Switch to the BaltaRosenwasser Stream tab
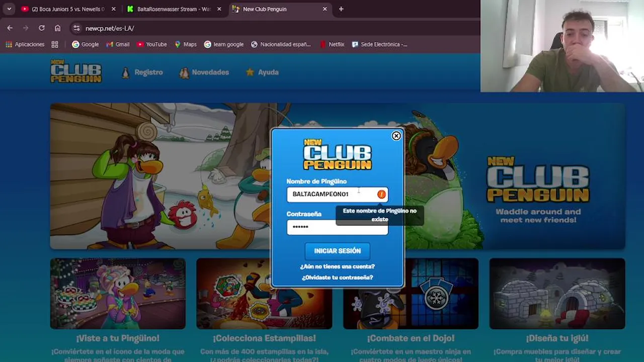644x362 pixels. click(x=174, y=9)
